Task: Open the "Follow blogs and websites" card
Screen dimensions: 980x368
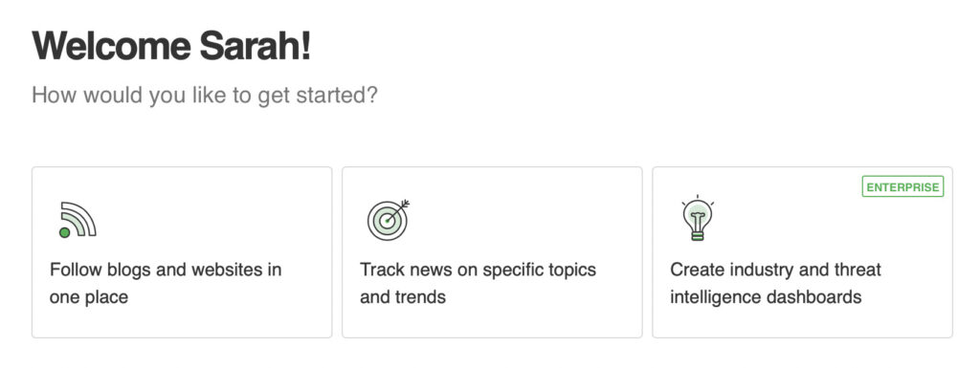Action: [x=182, y=252]
